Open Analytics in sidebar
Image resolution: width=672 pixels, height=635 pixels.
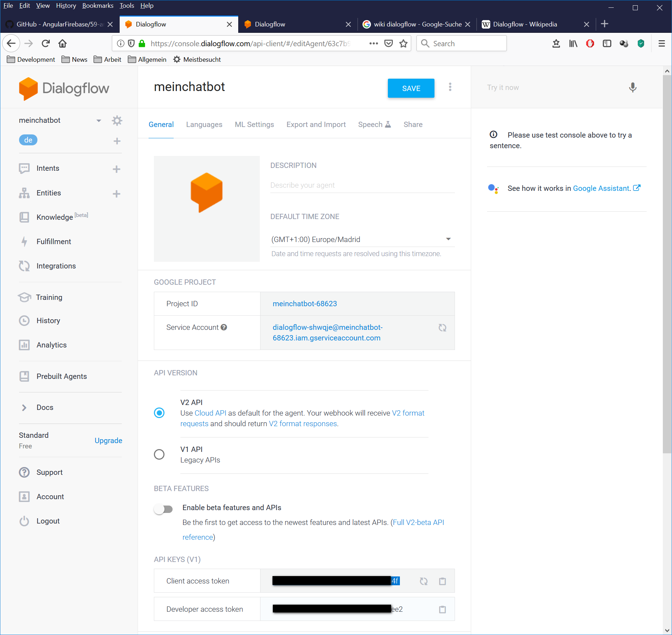(x=52, y=345)
